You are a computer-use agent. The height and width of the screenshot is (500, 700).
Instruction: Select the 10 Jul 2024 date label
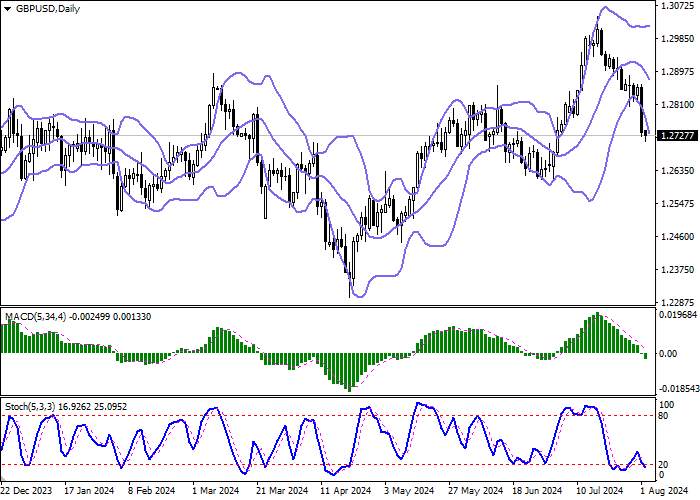point(599,491)
